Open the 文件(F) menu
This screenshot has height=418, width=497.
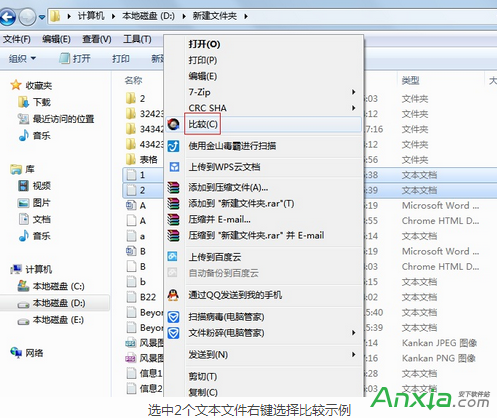[17, 39]
